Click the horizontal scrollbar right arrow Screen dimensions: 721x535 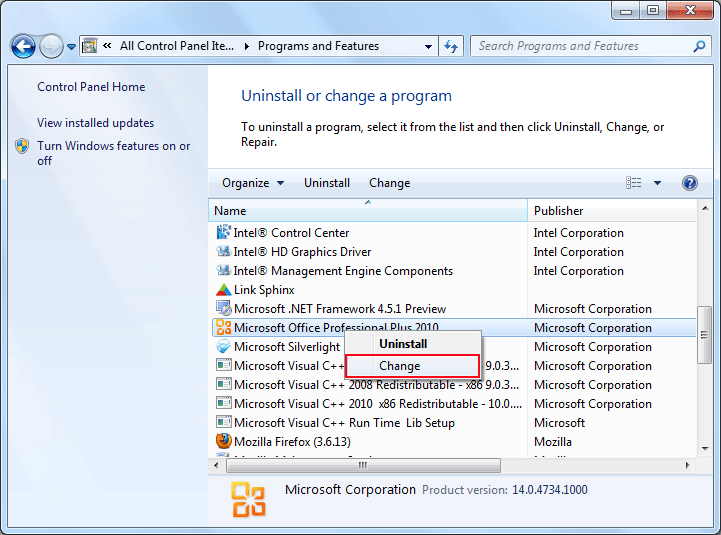click(x=688, y=466)
